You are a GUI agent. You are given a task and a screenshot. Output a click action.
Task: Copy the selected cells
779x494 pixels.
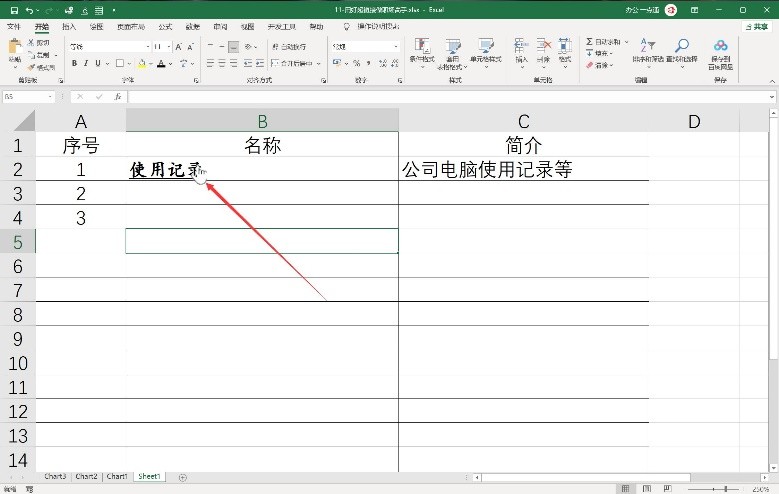pos(39,55)
